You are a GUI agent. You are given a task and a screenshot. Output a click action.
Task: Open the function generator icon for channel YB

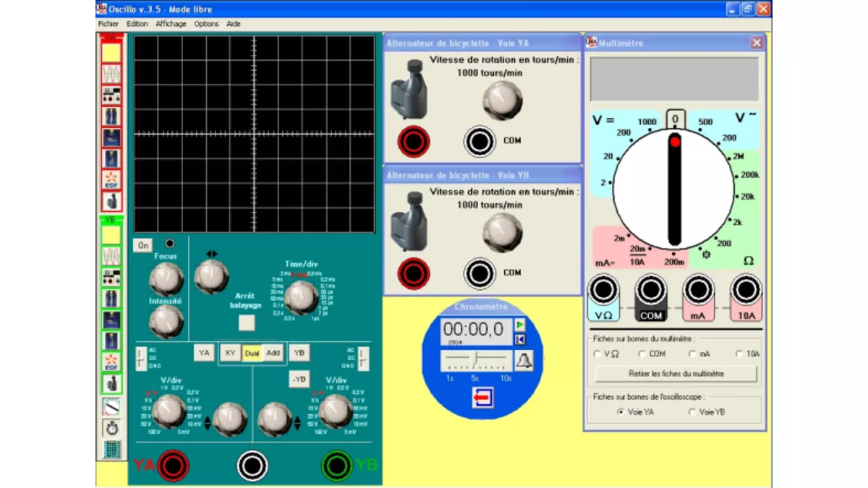(x=111, y=277)
